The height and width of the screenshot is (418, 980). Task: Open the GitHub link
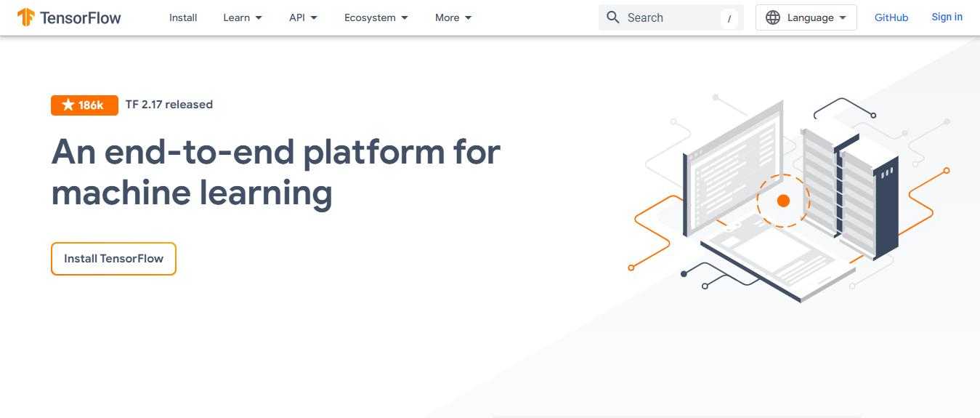coord(891,17)
